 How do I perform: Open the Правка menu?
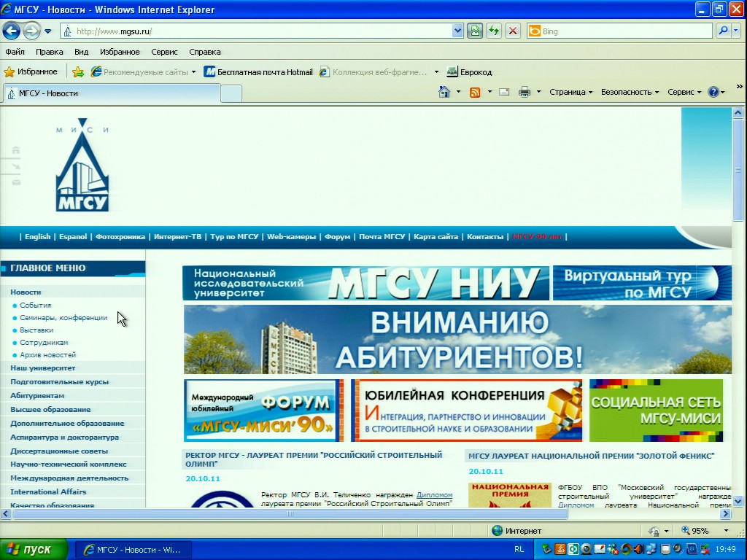click(x=50, y=52)
